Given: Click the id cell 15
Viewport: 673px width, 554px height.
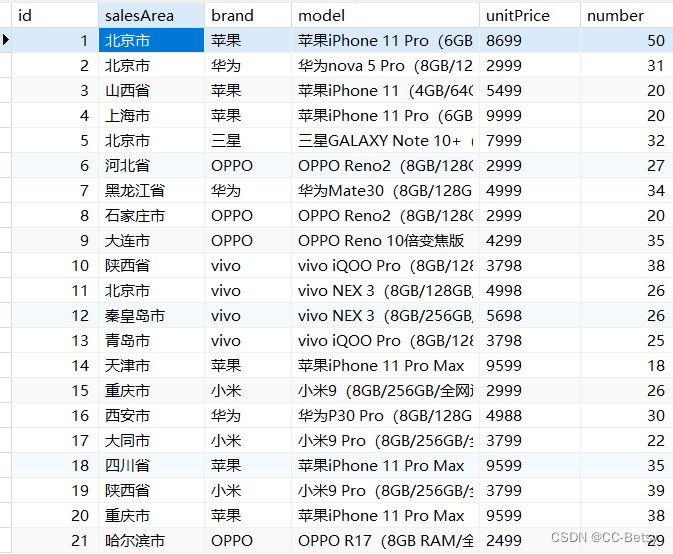Looking at the screenshot, I should 55,391.
